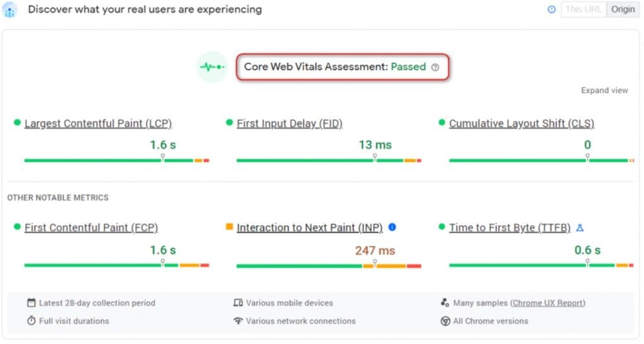Click the blue info icon beside INP

click(392, 227)
